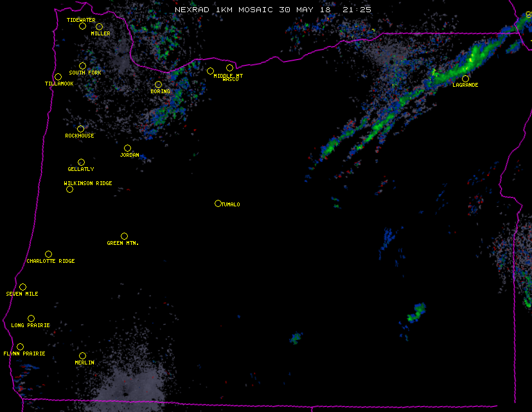Click the 21:25 timestamp in the header
The image size is (532, 412).
pyautogui.click(x=357, y=10)
